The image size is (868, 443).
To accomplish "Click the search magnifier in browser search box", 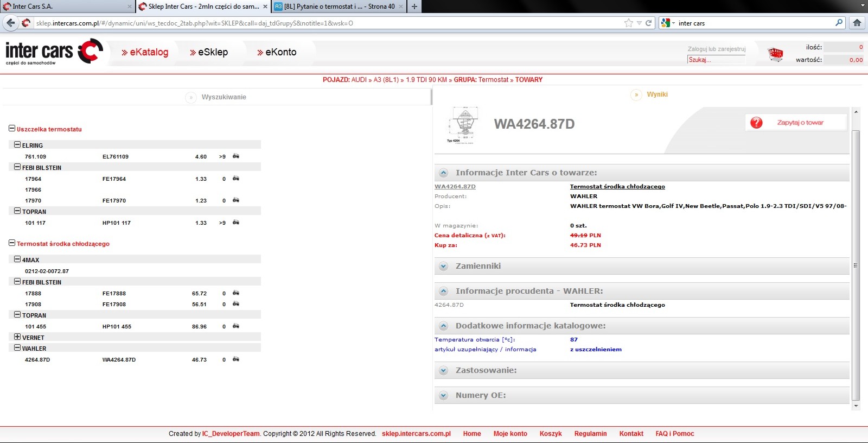I will [x=839, y=23].
